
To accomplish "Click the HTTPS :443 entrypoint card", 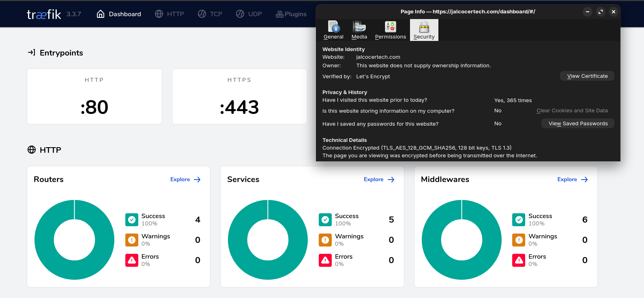I will [x=240, y=96].
